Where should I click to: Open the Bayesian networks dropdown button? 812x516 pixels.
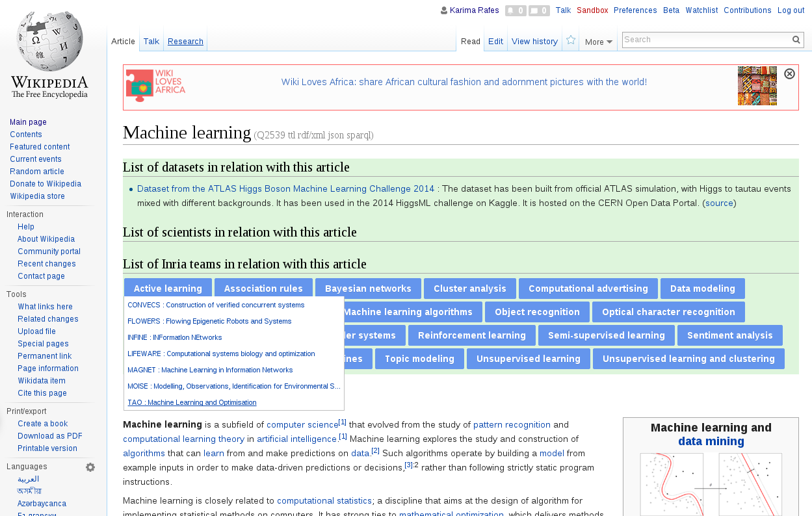[368, 289]
